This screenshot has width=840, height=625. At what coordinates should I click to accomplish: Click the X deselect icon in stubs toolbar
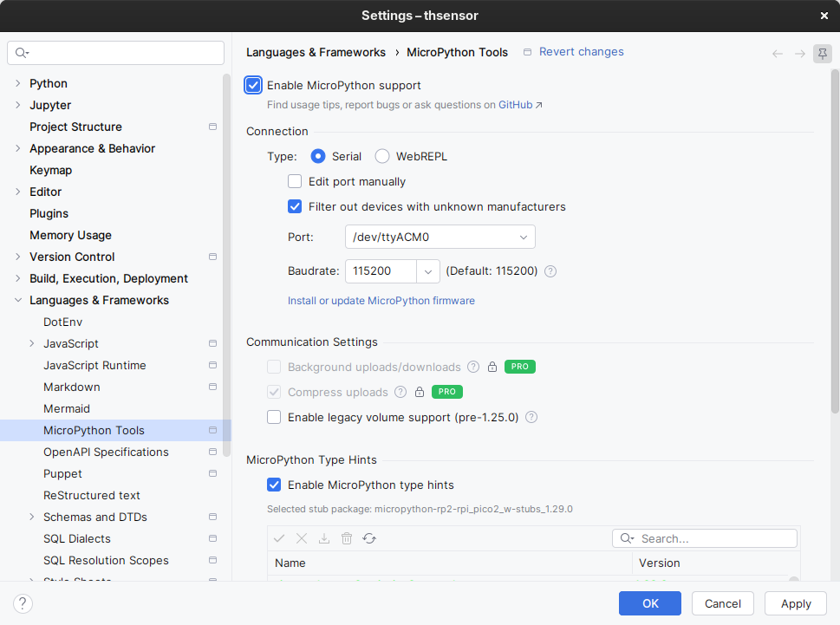point(302,538)
